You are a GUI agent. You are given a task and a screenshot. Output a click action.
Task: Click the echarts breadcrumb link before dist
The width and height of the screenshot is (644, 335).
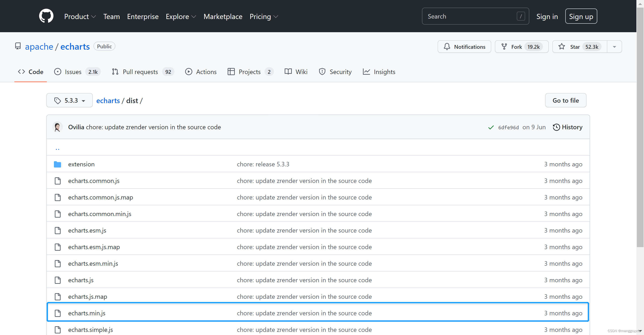(108, 100)
